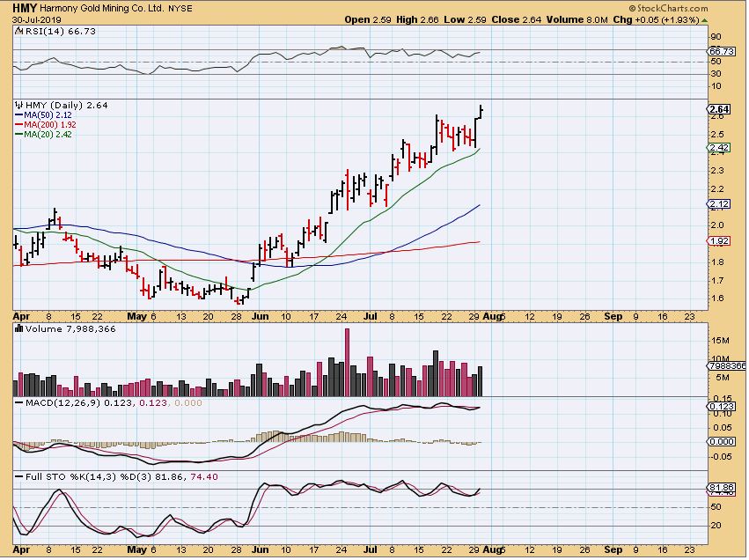Click the High 2.66 value
The image size is (749, 560).
pyautogui.click(x=417, y=20)
